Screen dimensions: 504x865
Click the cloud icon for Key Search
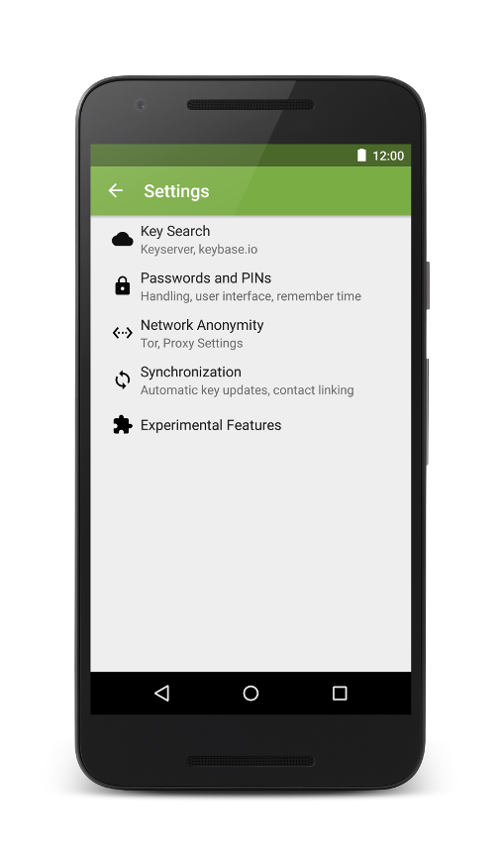(x=123, y=240)
